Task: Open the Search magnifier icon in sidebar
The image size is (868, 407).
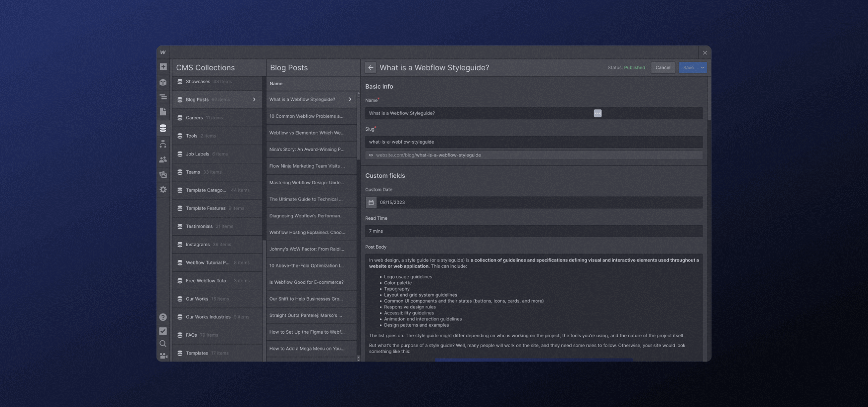Action: (163, 344)
